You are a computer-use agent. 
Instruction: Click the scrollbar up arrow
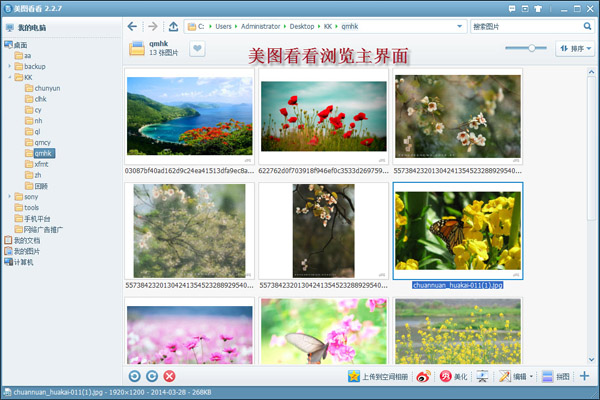(591, 72)
